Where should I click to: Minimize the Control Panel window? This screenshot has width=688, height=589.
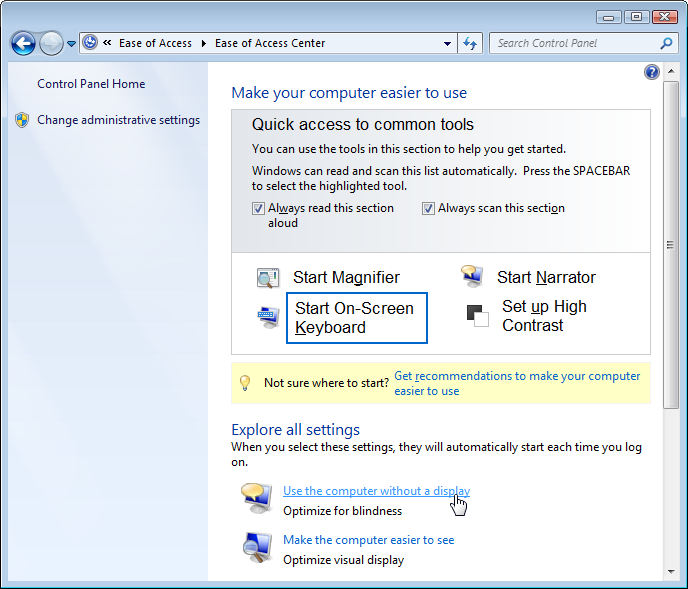tap(609, 17)
